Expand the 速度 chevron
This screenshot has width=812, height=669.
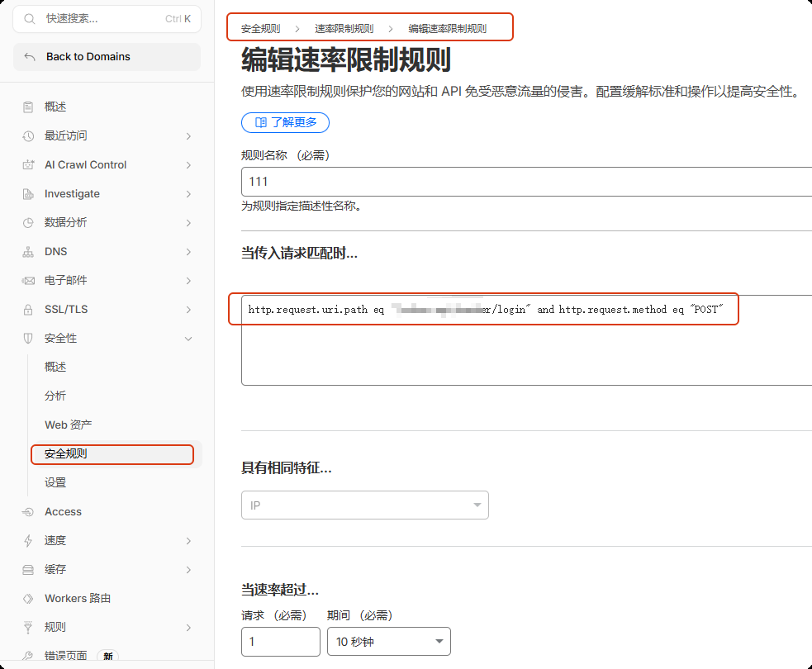click(x=188, y=541)
